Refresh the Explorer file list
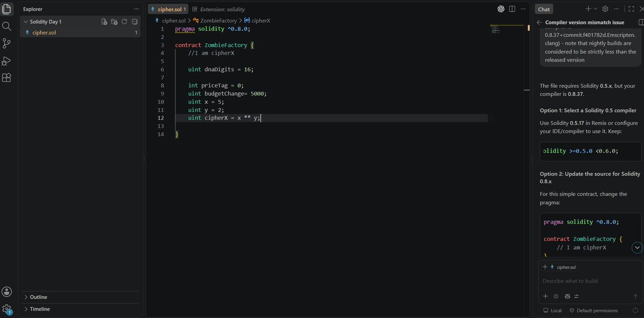The image size is (644, 318). tap(125, 22)
